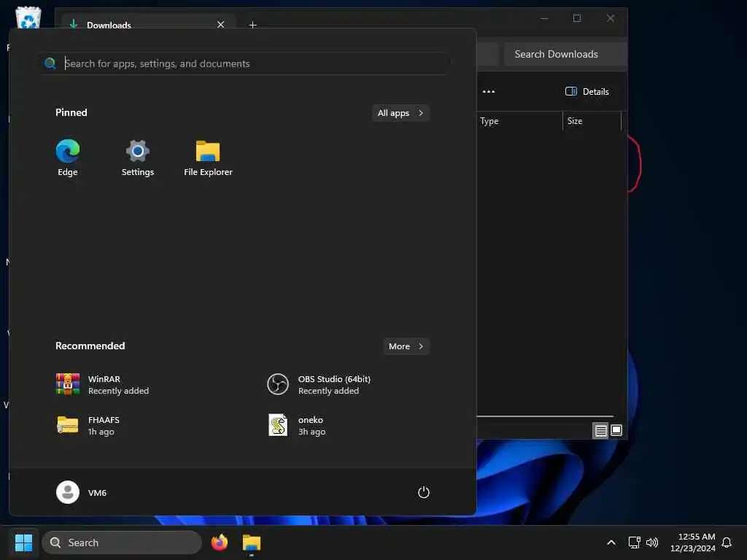747x560 pixels.
Task: Minimize the File Explorer window
Action: coord(544,18)
